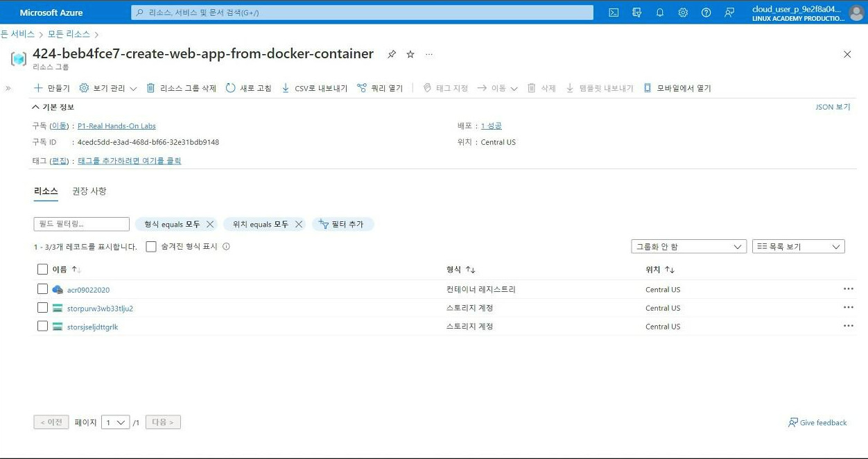Open the storsjseljdttgrlk storage account

click(92, 327)
